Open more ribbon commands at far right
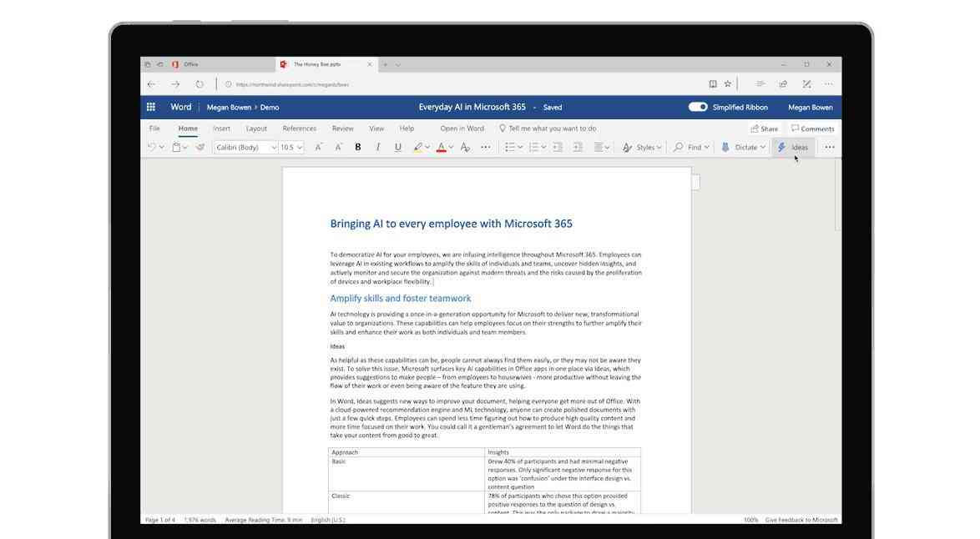980x539 pixels. tap(830, 148)
